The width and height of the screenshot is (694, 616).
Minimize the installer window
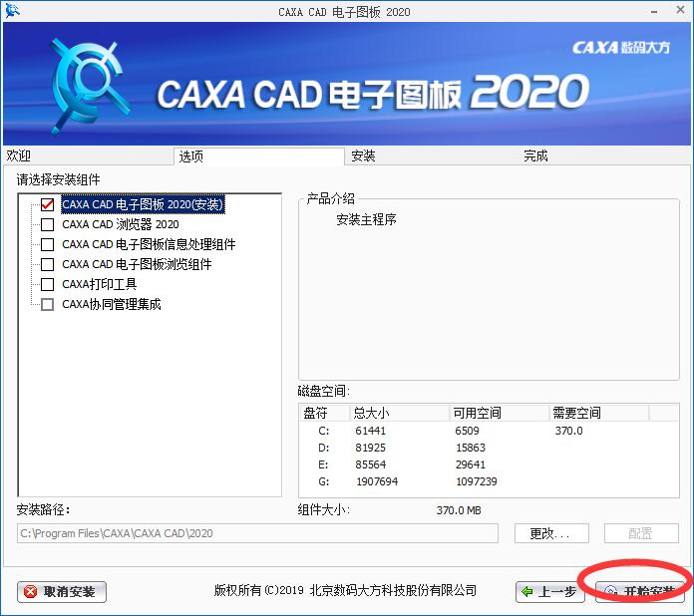coord(654,12)
